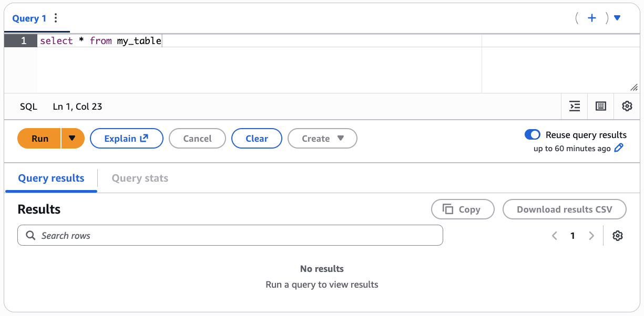Disable the Reuse query results toggle
This screenshot has width=644, height=316.
533,134
